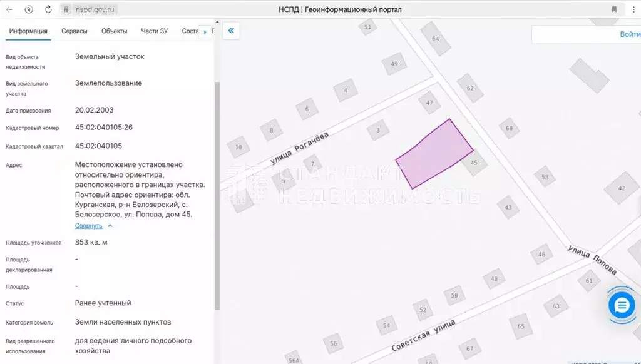
Task: Switch to the Информация tab
Action: (x=28, y=31)
